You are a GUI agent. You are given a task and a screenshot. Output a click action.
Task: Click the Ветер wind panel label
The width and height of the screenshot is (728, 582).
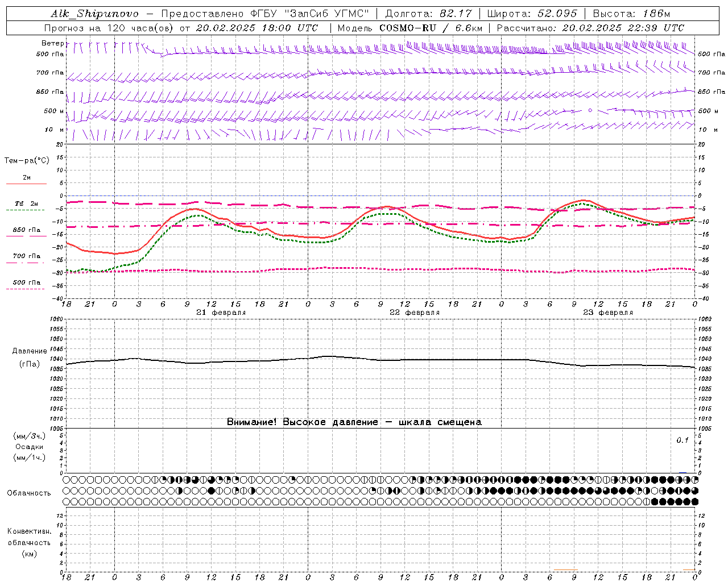53,44
